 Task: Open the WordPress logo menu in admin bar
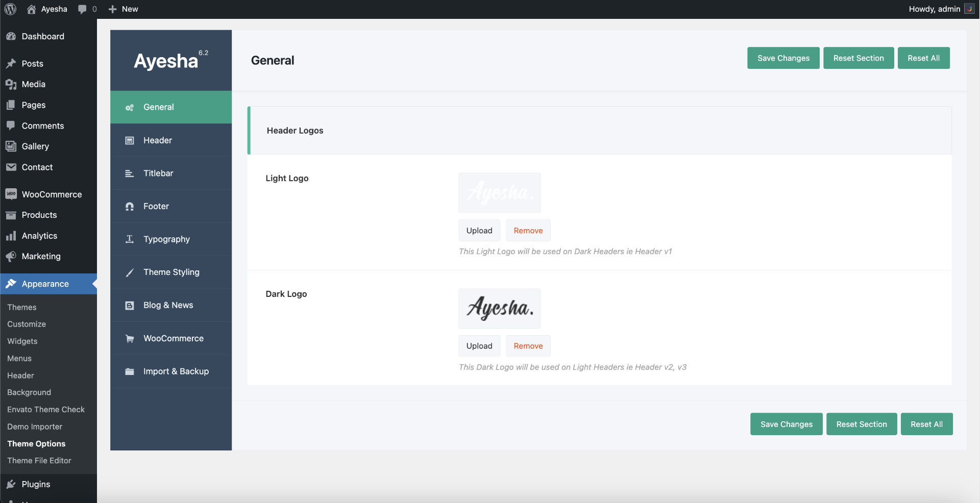10,9
